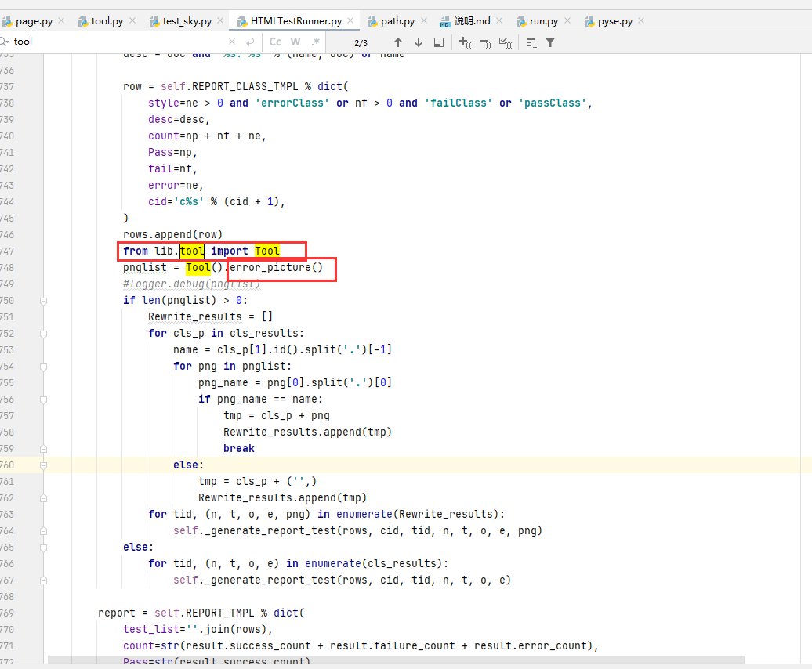Image resolution: width=812 pixels, height=669 pixels.
Task: Collapse 'for png in pnglist' fold marker
Action: click(44, 367)
